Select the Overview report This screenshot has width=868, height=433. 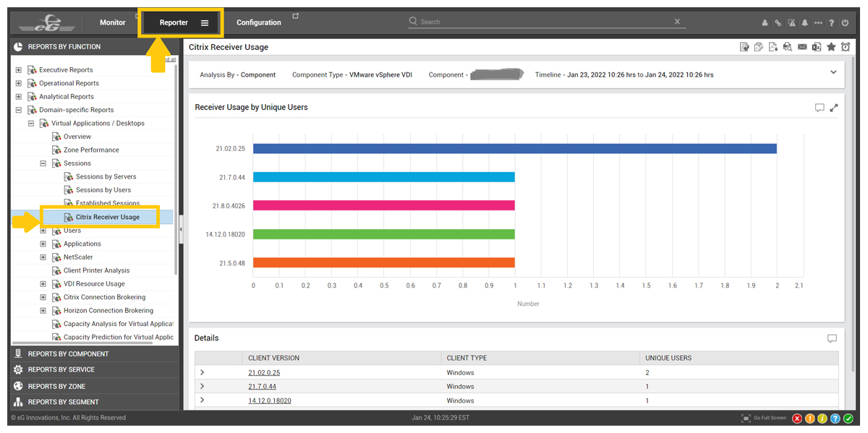point(77,137)
